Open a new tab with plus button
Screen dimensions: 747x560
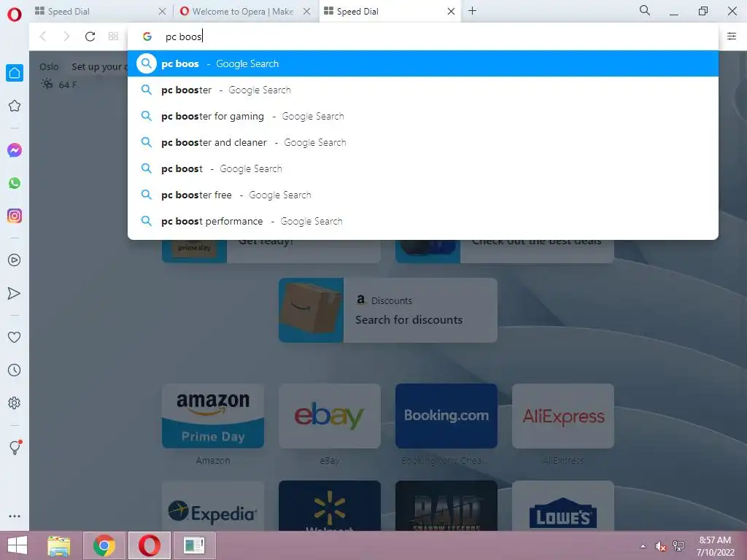coord(472,10)
